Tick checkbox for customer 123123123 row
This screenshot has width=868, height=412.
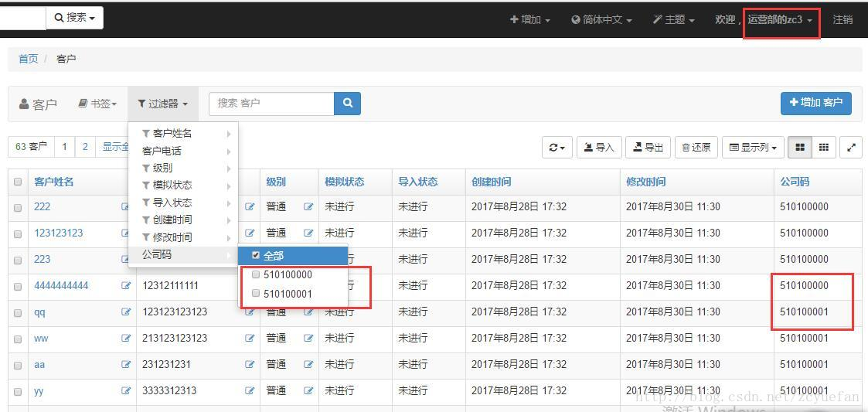click(18, 234)
